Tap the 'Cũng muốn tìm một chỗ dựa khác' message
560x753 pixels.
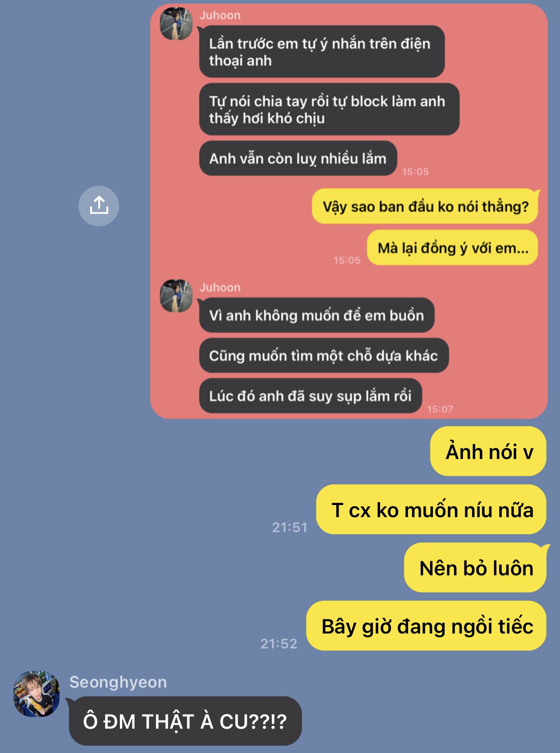(x=324, y=355)
